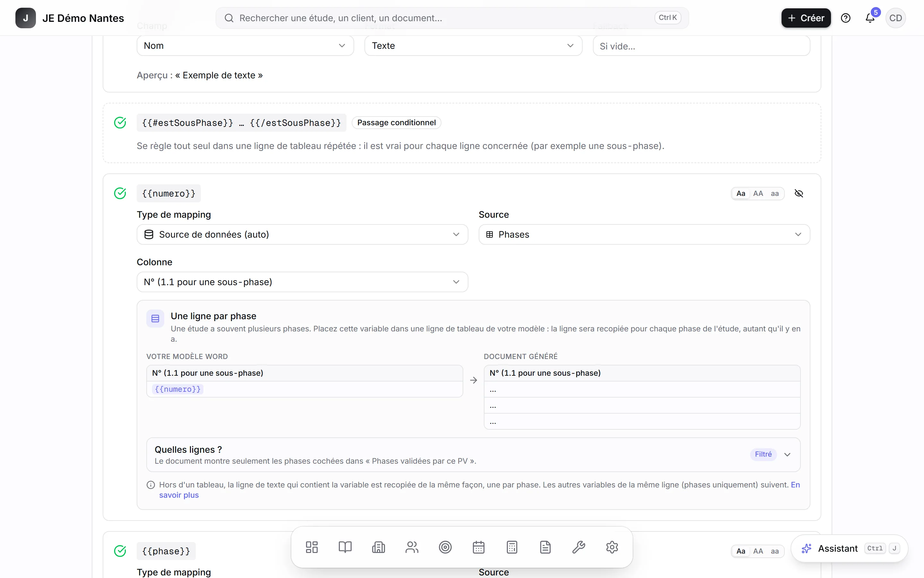The width and height of the screenshot is (924, 578).
Task: Focus the search bar Rechercher une étude
Action: coord(452,18)
